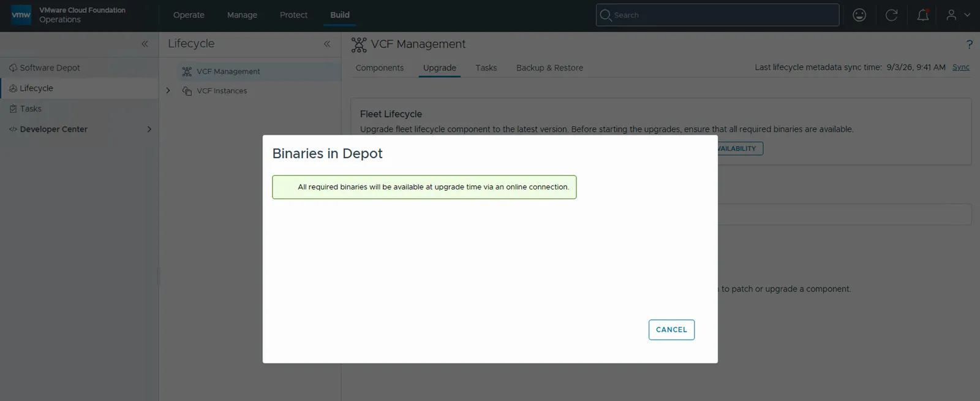Click the VCF Management tree icon
The height and width of the screenshot is (401, 980).
coord(187,72)
